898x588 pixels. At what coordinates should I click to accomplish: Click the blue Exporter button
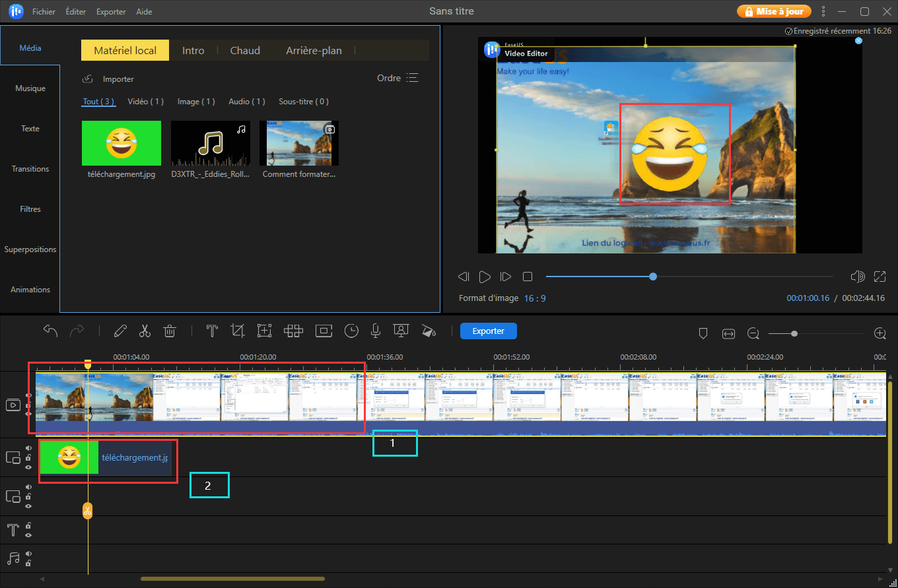(x=488, y=331)
